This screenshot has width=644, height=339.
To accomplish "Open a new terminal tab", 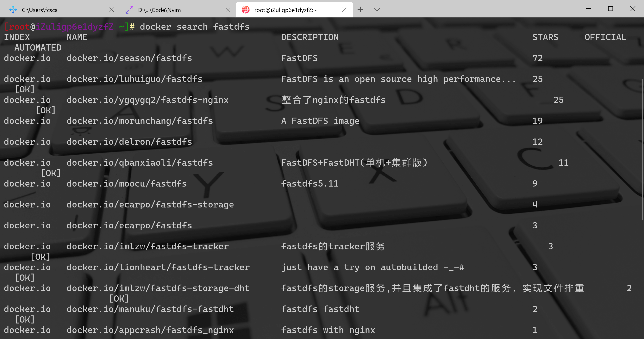I will 360,10.
